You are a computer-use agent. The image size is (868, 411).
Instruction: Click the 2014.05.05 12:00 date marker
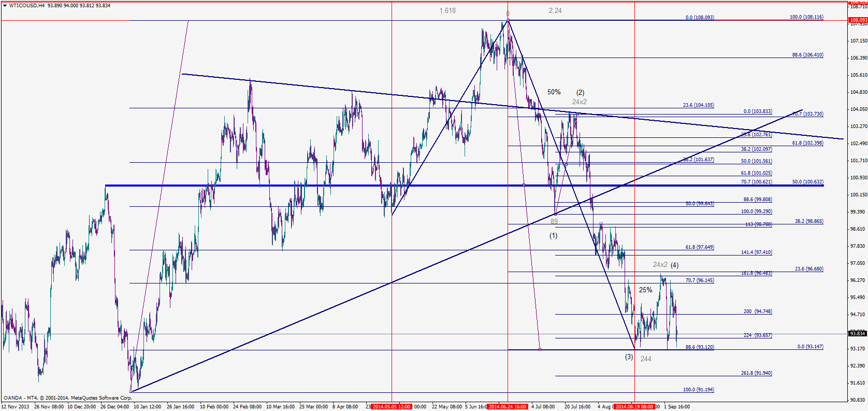[x=392, y=407]
